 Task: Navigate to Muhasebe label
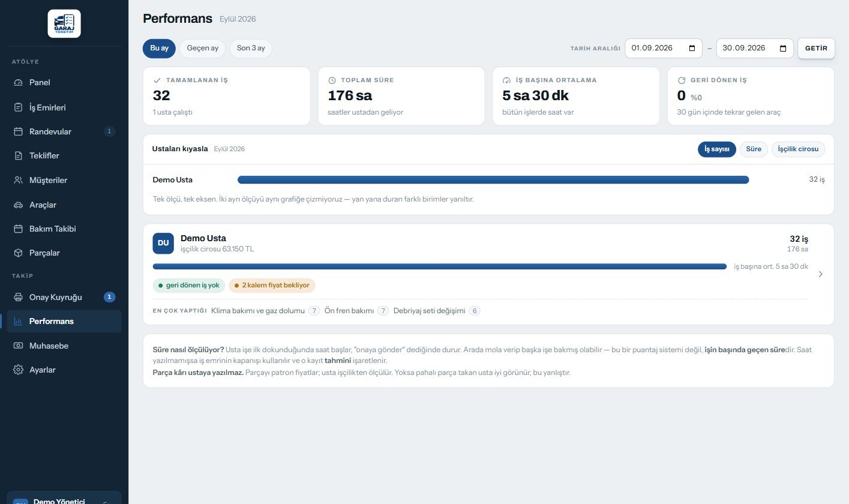coord(49,346)
